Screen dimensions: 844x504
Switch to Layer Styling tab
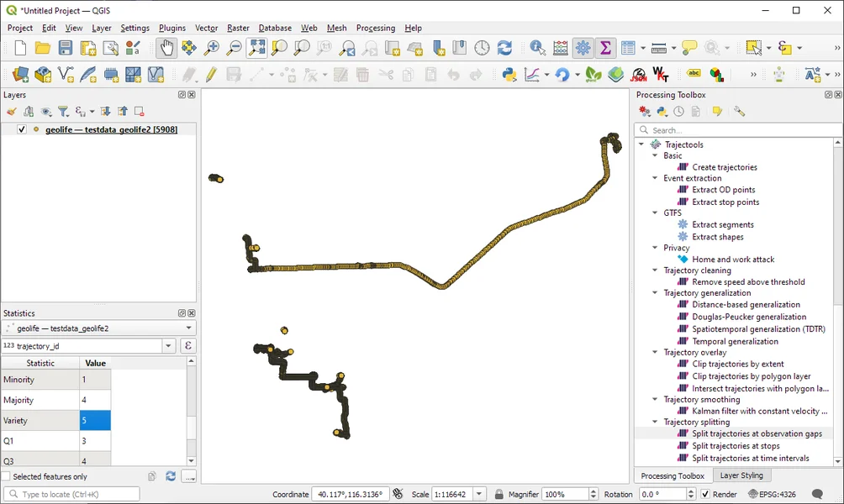click(x=741, y=475)
